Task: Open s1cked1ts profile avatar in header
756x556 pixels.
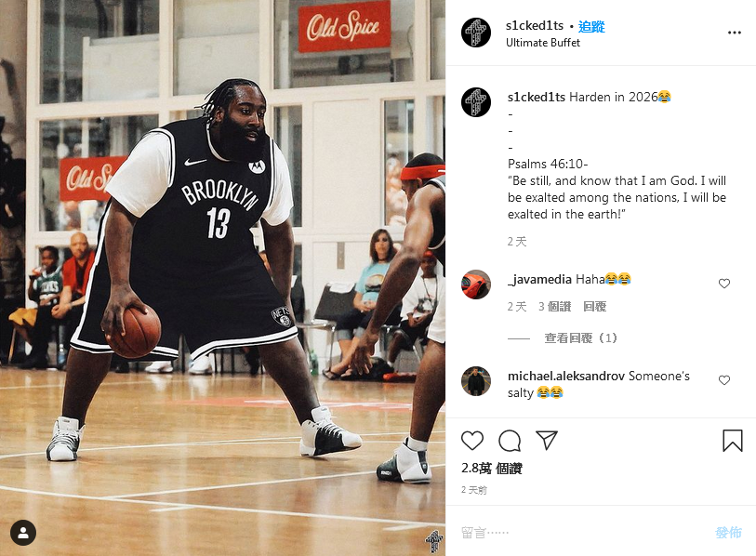Action: tap(476, 33)
